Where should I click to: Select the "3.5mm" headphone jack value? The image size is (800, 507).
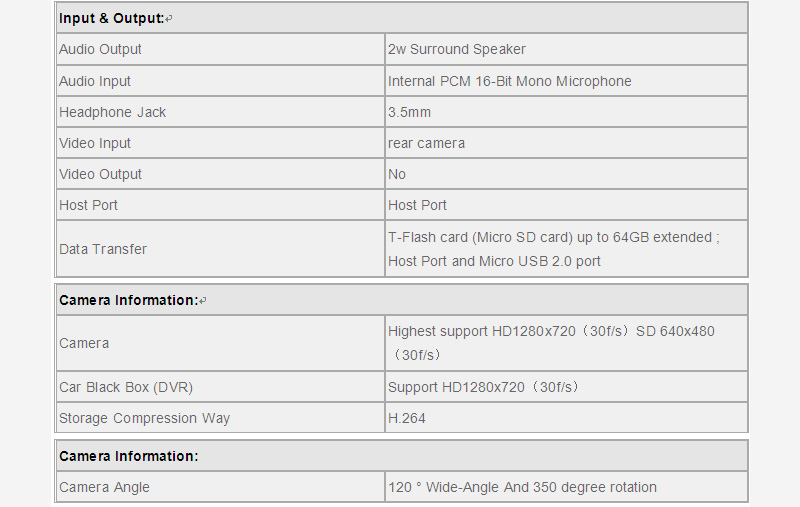click(x=410, y=112)
